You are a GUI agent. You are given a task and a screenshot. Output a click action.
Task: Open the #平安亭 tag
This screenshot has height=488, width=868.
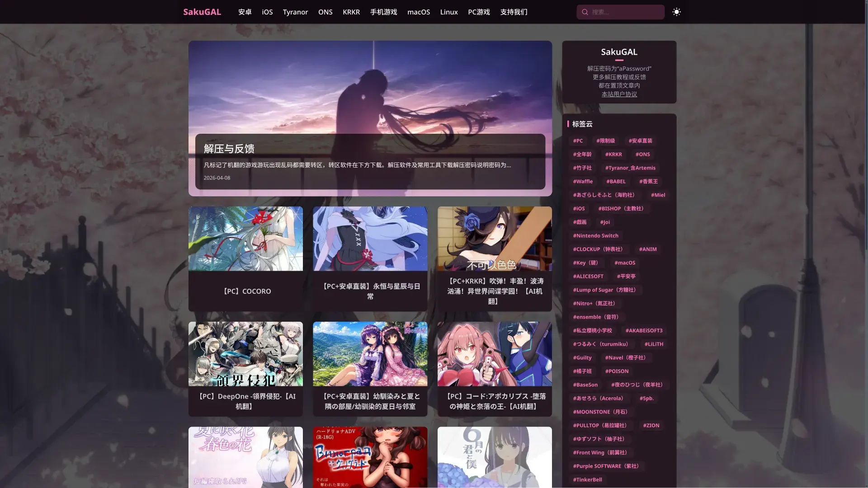626,277
